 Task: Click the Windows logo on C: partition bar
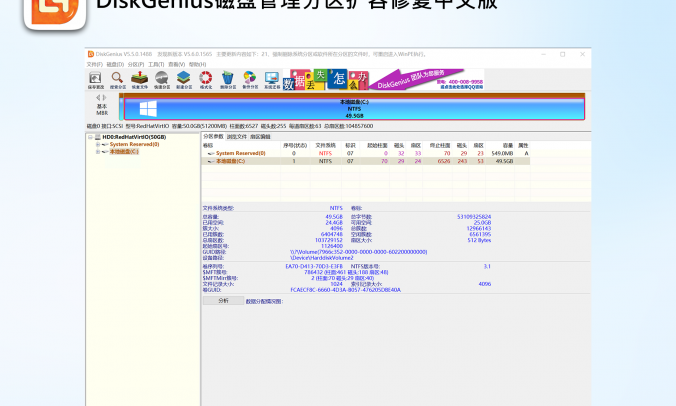[148, 109]
